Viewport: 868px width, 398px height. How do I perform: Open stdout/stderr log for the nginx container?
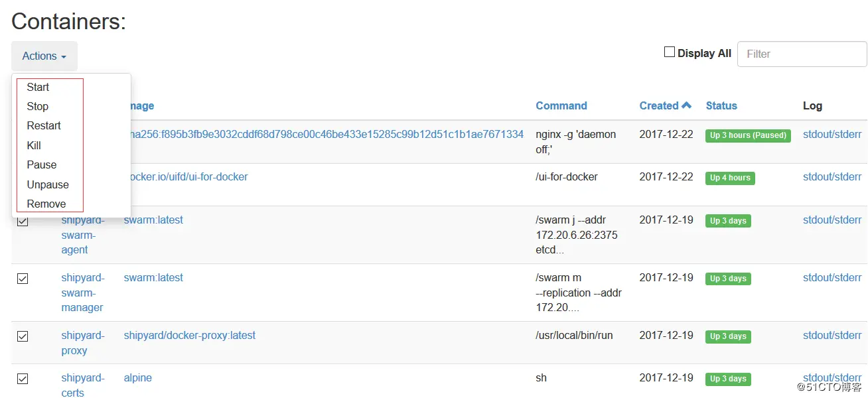[x=832, y=134]
